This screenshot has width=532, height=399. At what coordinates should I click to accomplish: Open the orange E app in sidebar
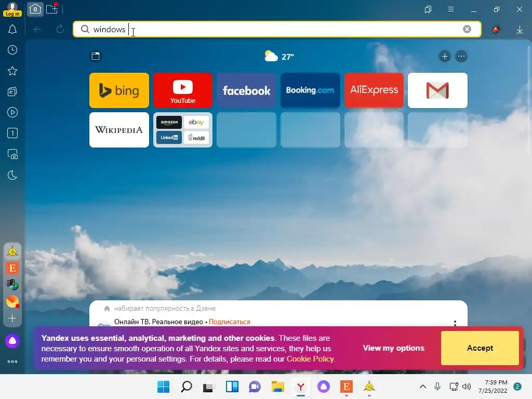pyautogui.click(x=12, y=269)
